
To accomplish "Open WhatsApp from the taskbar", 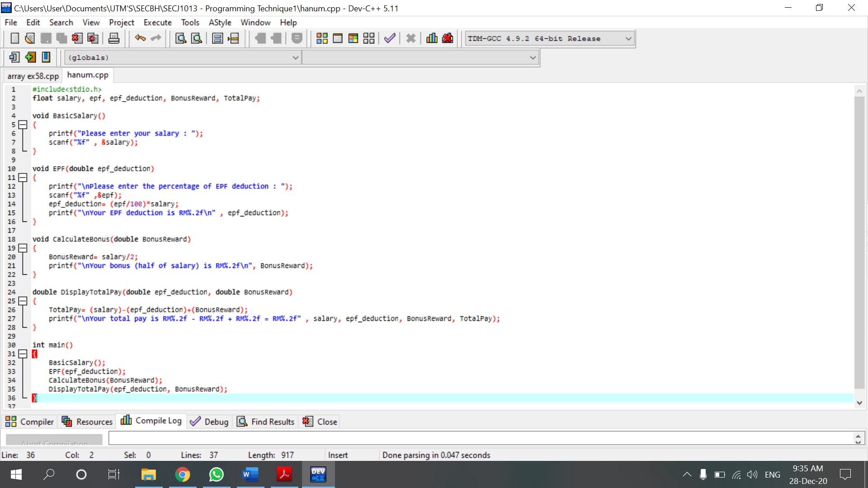I will pyautogui.click(x=216, y=474).
